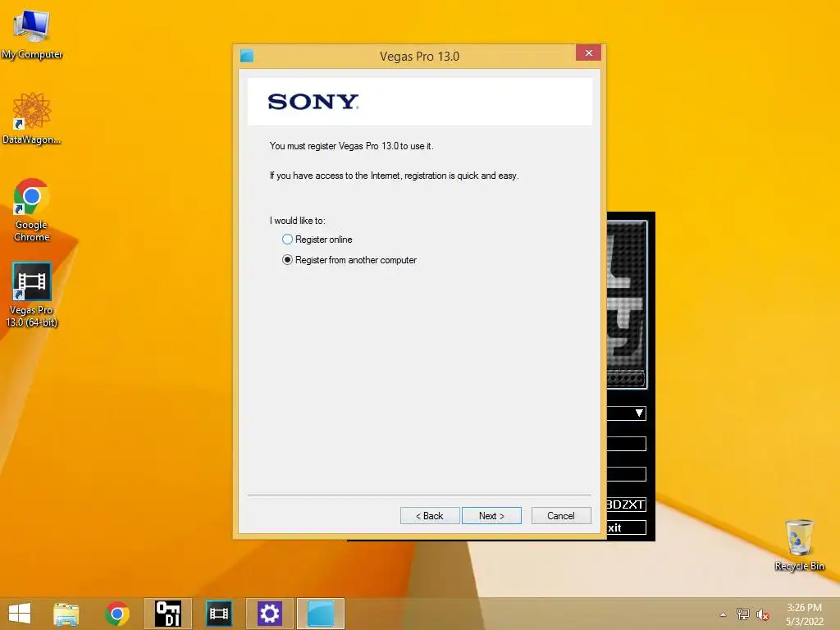Choose Register from another computer
Viewport: 840px width, 630px height.
coord(349,260)
